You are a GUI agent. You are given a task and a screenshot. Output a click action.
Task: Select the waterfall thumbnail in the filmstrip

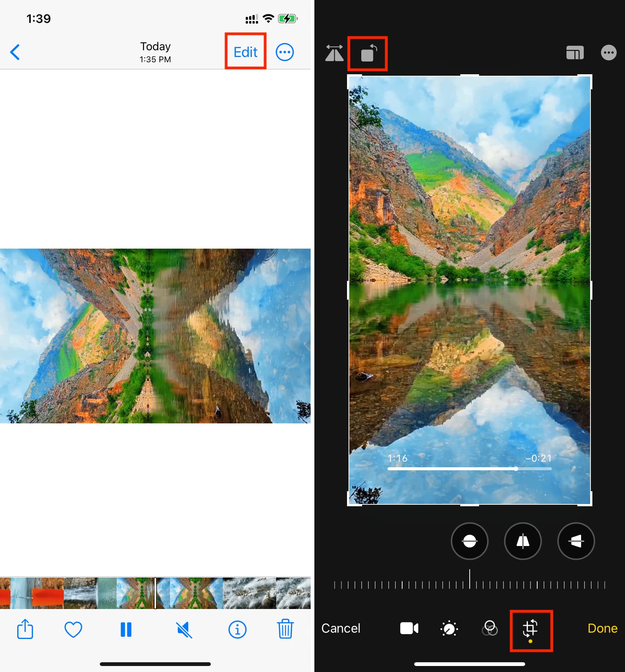click(90, 593)
